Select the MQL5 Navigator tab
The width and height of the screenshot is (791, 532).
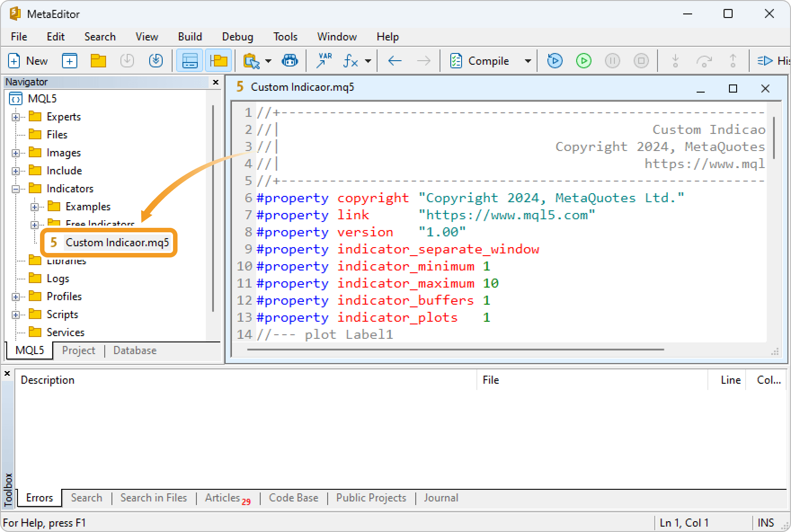[30, 350]
